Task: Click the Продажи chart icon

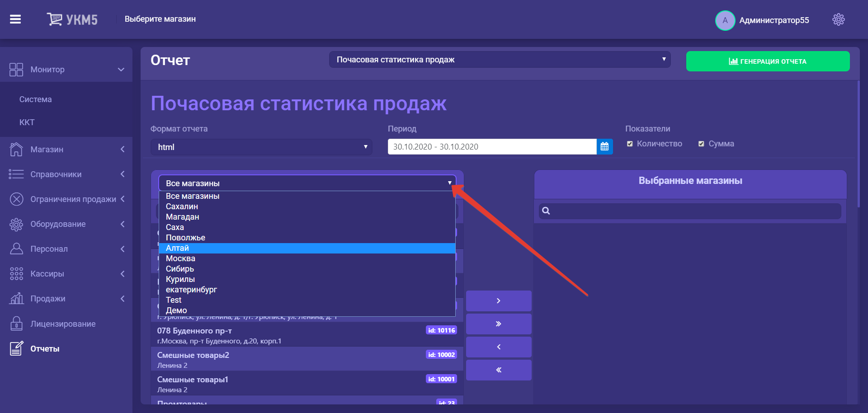Action: [16, 299]
